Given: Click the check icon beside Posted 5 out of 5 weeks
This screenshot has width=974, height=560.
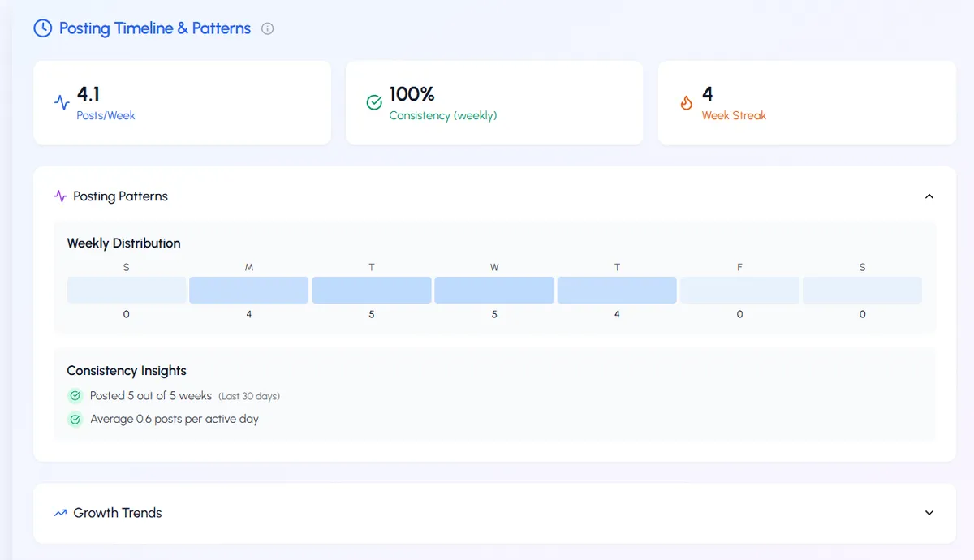Looking at the screenshot, I should pyautogui.click(x=75, y=396).
